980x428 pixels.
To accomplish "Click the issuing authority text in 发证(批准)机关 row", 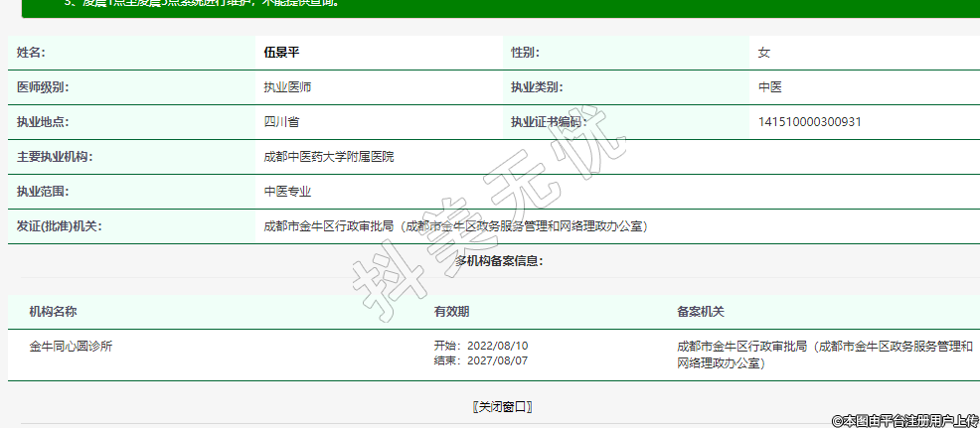I will [x=456, y=226].
